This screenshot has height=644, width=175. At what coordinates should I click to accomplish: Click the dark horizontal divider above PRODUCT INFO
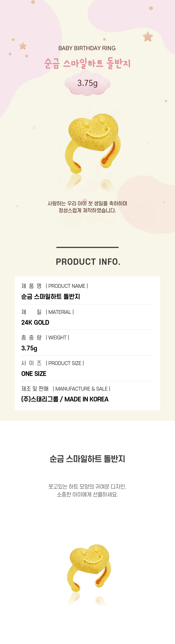coord(87,247)
